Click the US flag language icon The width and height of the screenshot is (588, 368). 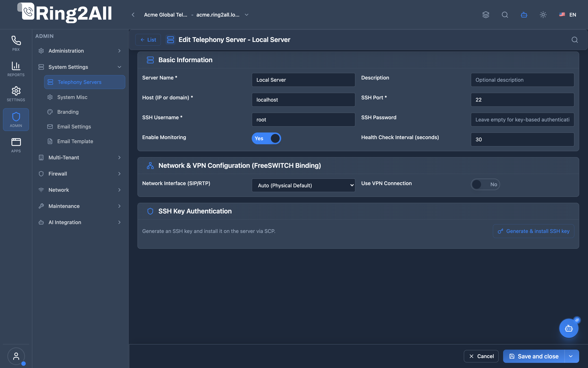(562, 15)
